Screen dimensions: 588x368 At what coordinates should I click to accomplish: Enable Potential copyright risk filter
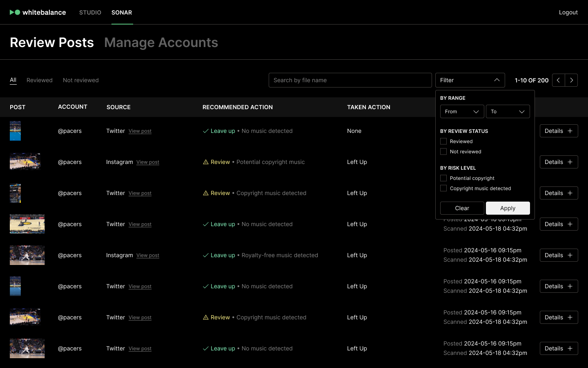[443, 178]
